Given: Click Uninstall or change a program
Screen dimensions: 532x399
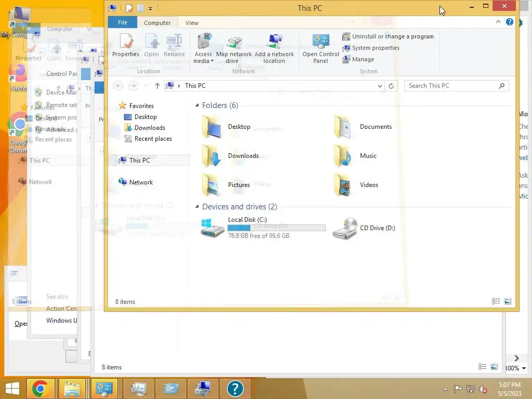Looking at the screenshot, I should tap(388, 36).
